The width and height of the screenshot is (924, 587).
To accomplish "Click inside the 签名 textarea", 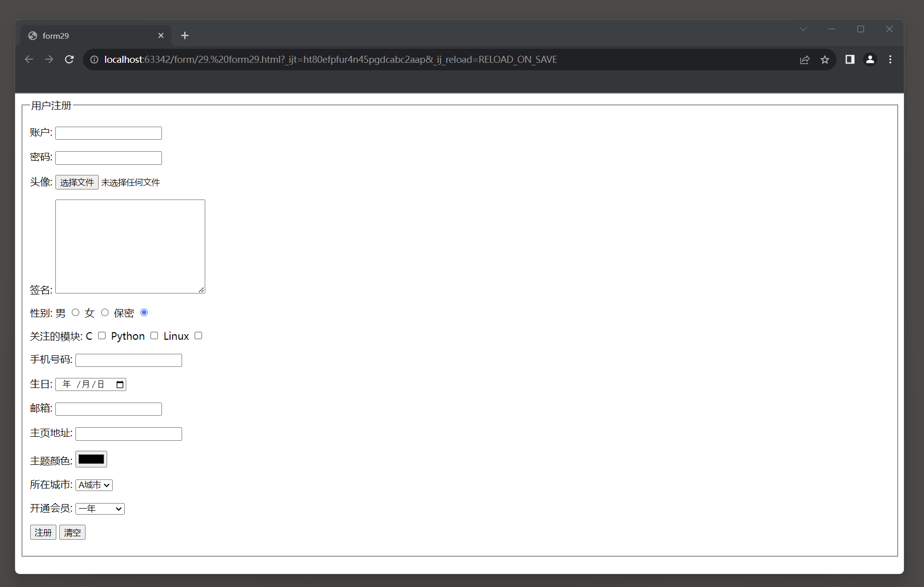I will point(130,246).
